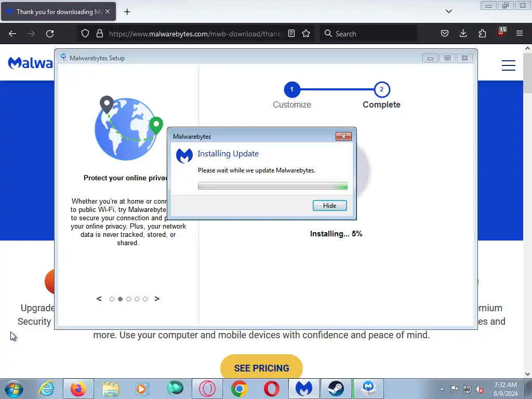This screenshot has width=532, height=399.
Task: Open the Downloads panel
Action: (x=463, y=34)
